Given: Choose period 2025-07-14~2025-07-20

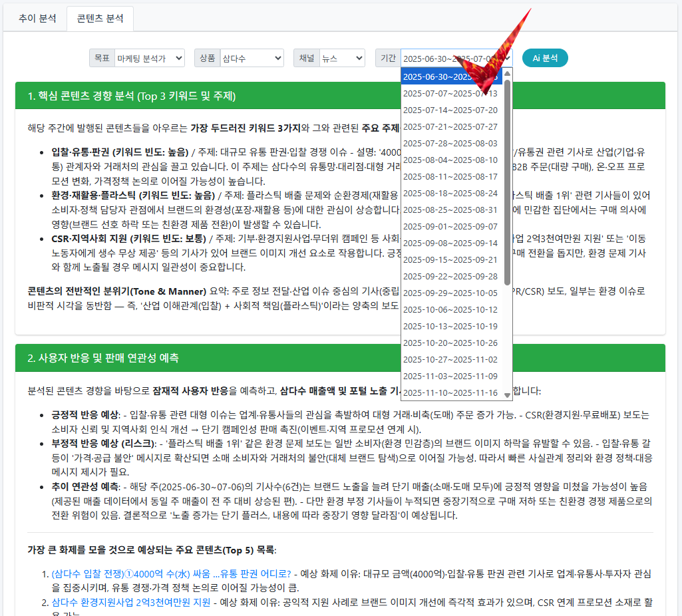Looking at the screenshot, I should 450,110.
